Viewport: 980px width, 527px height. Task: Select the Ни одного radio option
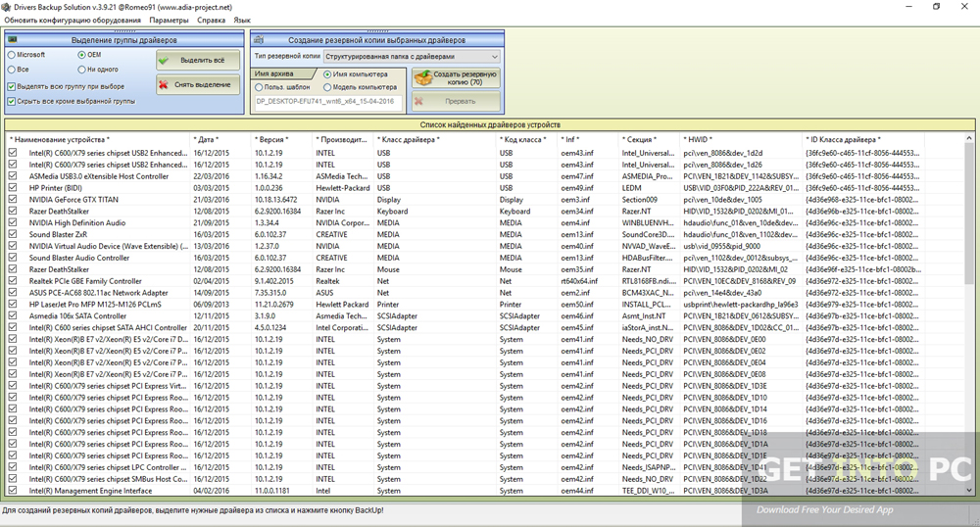coord(81,70)
